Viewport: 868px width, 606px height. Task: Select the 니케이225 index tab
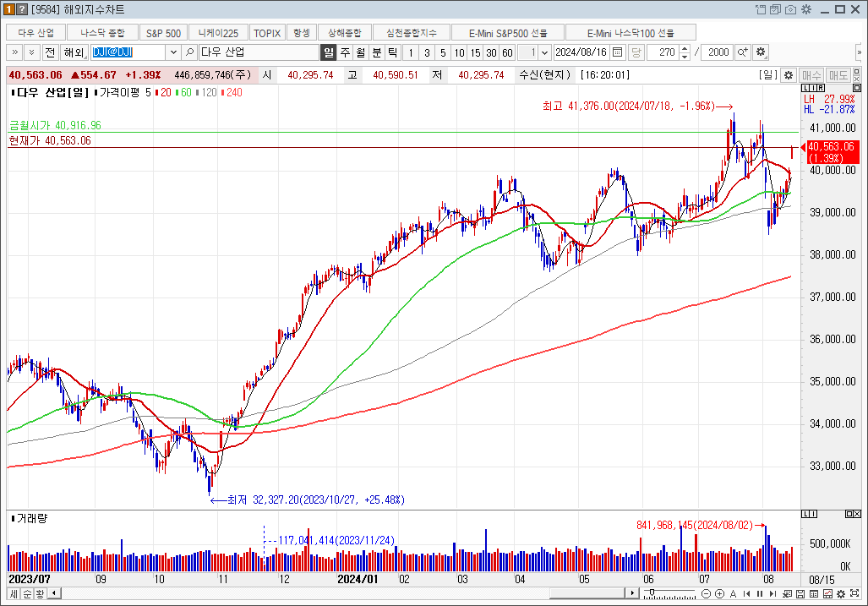[x=218, y=33]
